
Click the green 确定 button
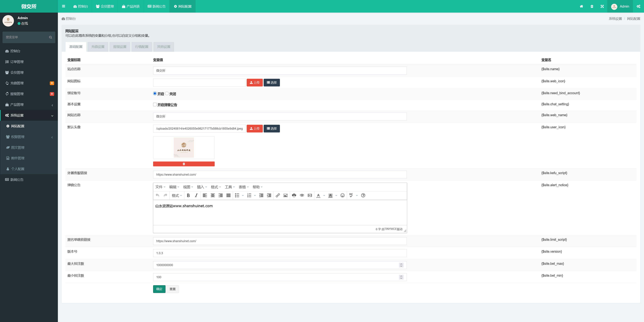pos(159,289)
